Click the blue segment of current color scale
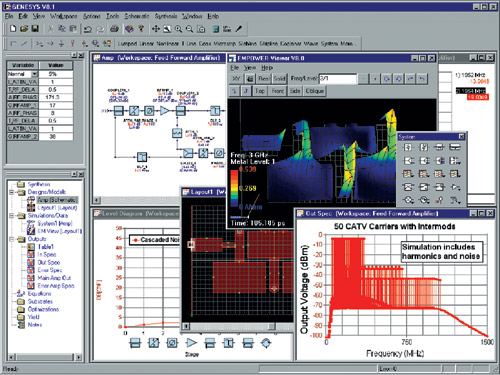 (234, 203)
